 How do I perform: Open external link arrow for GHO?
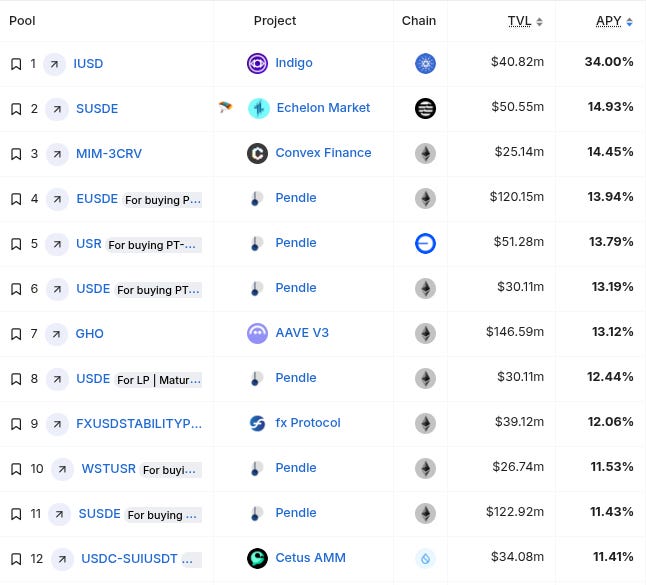coord(56,334)
